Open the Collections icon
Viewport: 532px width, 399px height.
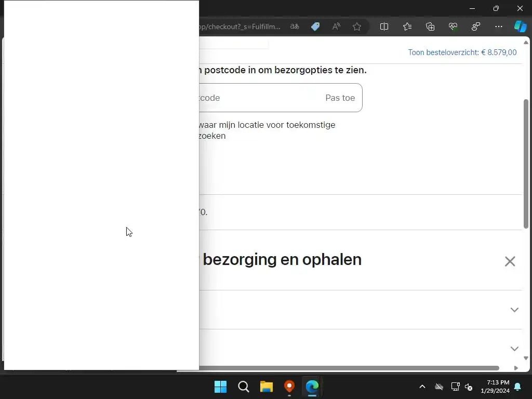(x=430, y=26)
